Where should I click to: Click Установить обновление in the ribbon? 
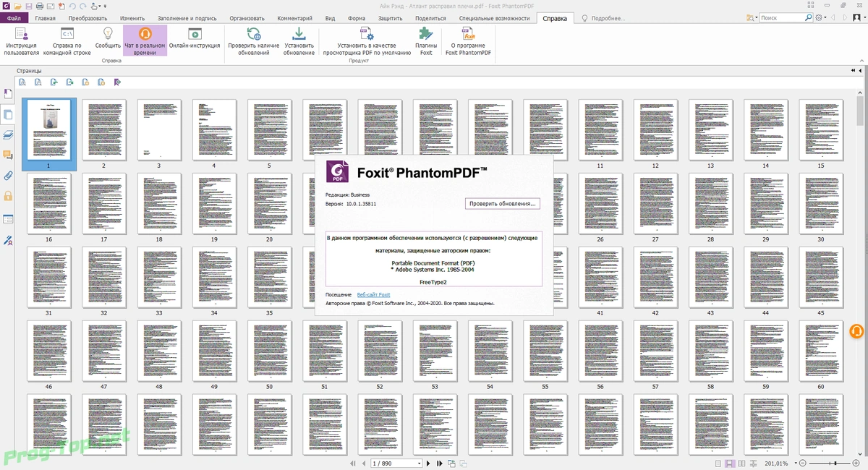299,41
